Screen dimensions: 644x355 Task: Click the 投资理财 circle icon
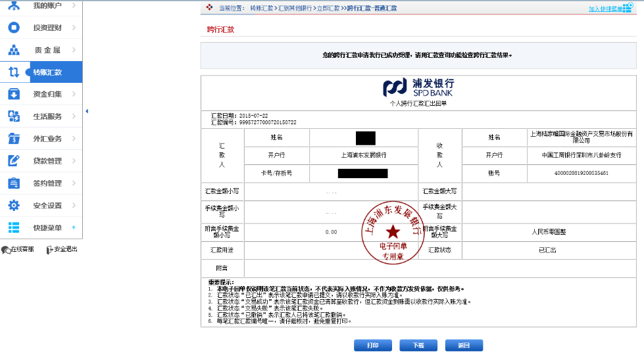[x=14, y=28]
